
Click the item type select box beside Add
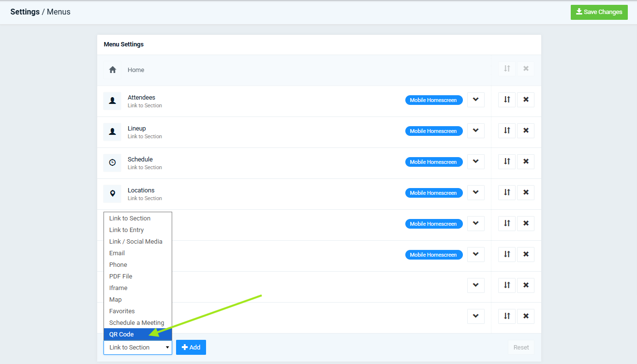coord(138,347)
